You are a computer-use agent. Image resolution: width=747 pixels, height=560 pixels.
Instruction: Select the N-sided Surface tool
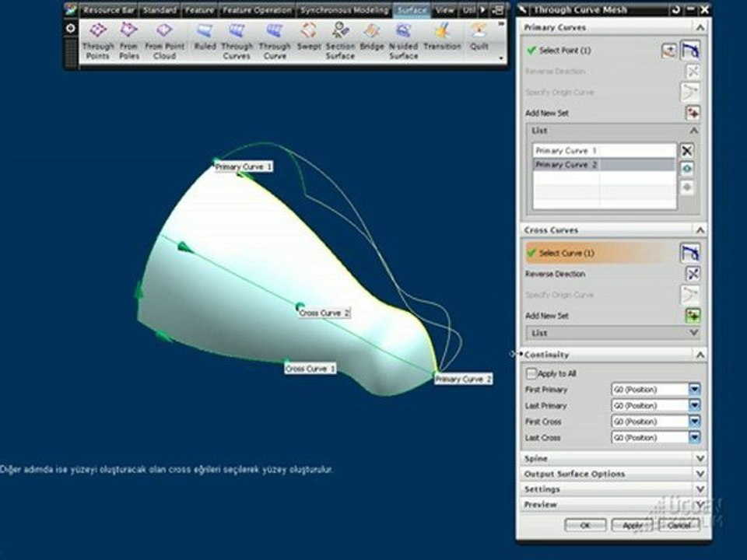pyautogui.click(x=403, y=41)
